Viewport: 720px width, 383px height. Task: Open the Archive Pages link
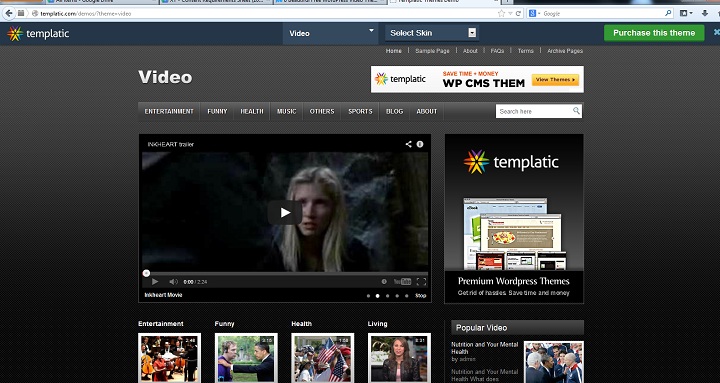coord(565,51)
